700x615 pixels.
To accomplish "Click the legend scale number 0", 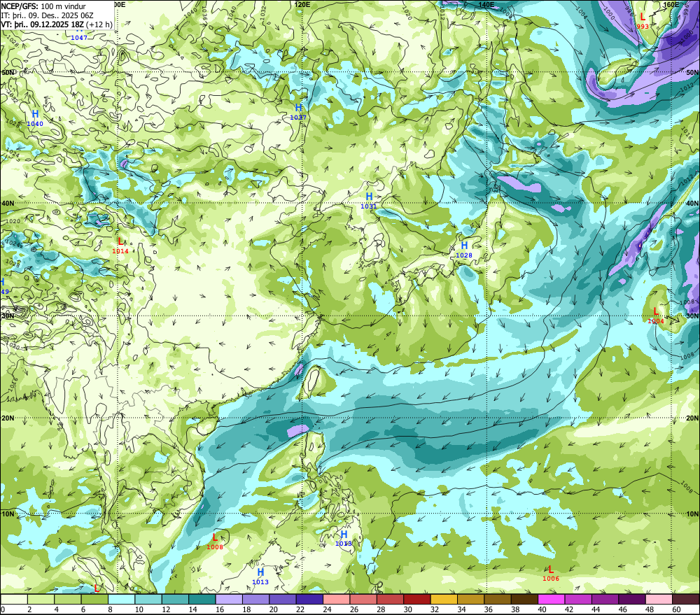I will click(3, 609).
